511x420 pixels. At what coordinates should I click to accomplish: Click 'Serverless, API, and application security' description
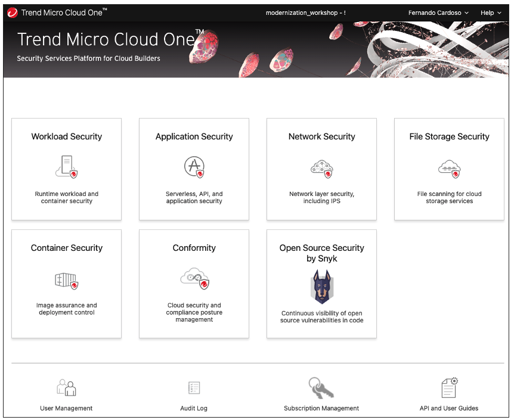(194, 197)
